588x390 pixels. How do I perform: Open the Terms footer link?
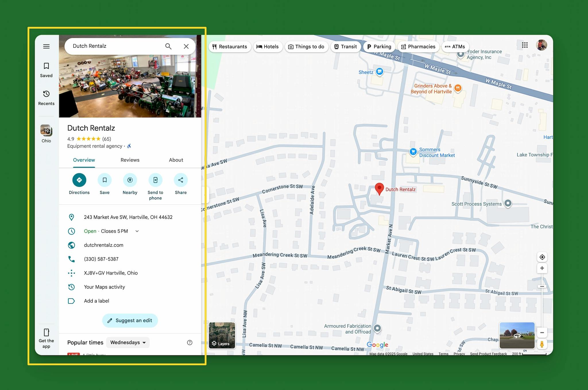(443, 354)
